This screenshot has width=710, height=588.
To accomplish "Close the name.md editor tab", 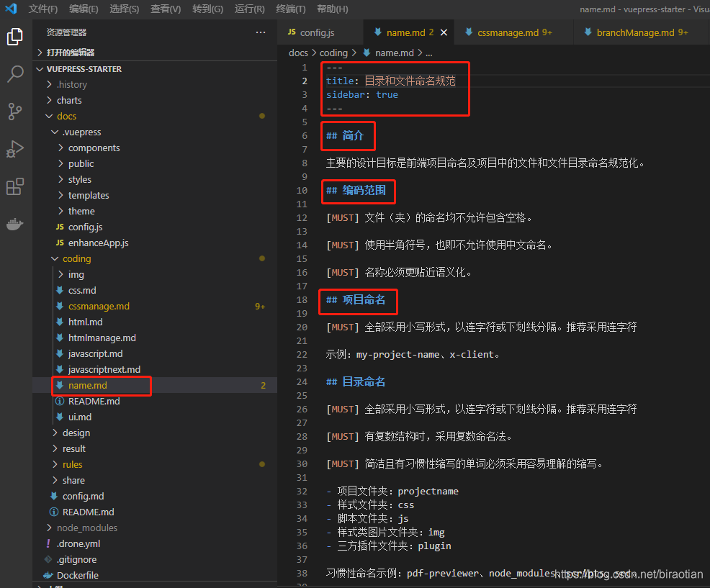I will point(444,32).
